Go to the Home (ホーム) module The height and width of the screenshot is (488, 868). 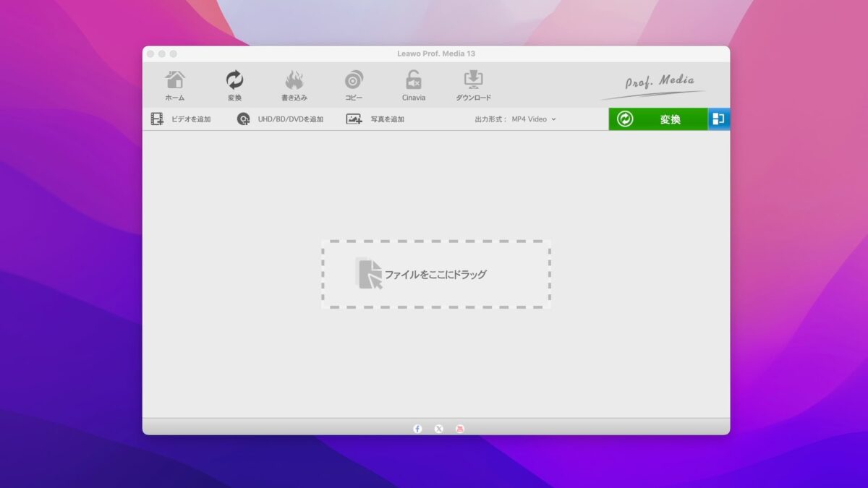pos(175,85)
